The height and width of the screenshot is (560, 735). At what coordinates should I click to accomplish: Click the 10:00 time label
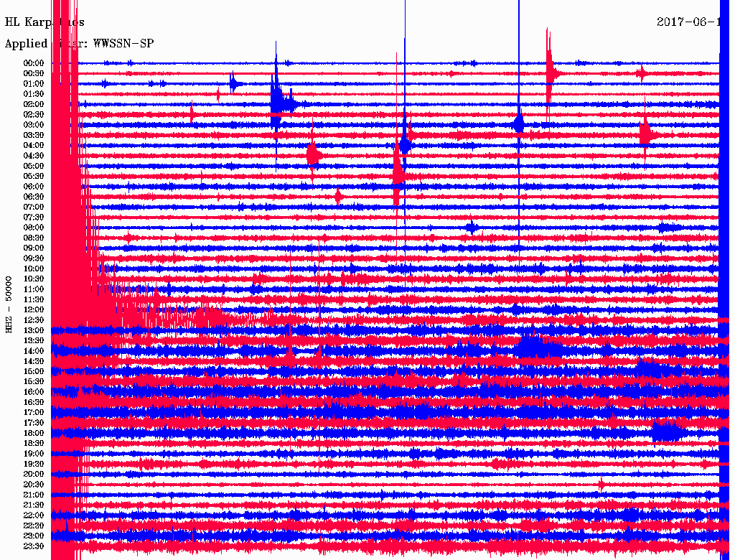34,269
